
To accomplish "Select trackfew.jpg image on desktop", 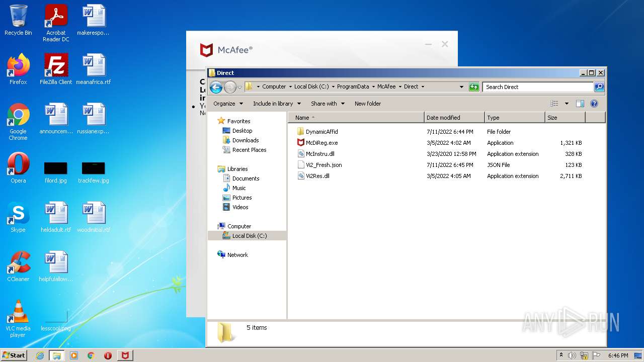I will click(x=94, y=172).
